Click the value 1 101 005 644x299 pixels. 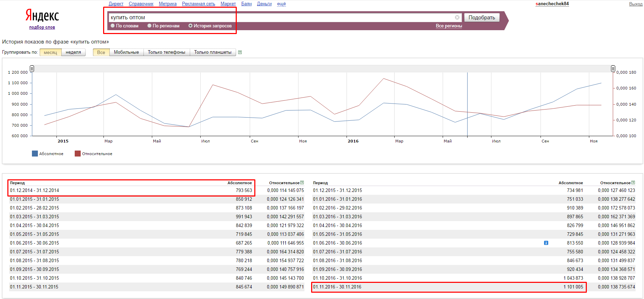tap(573, 287)
